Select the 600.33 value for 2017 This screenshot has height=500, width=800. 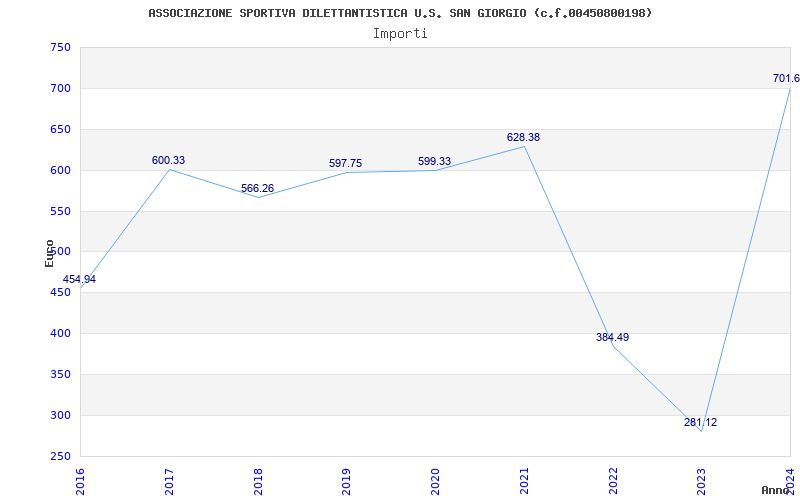pos(168,160)
